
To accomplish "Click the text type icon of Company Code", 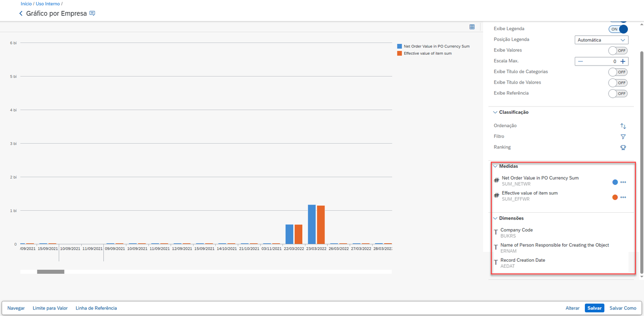I will [496, 232].
